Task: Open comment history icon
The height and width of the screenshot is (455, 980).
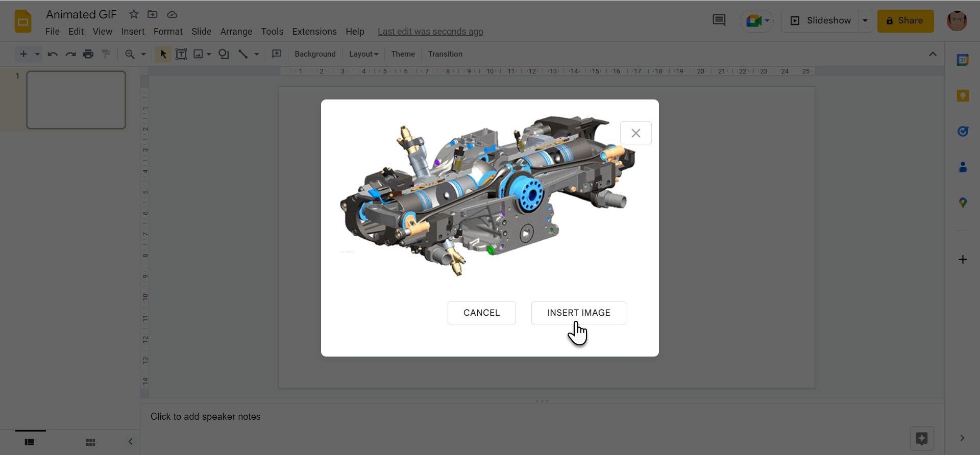Action: (719, 20)
